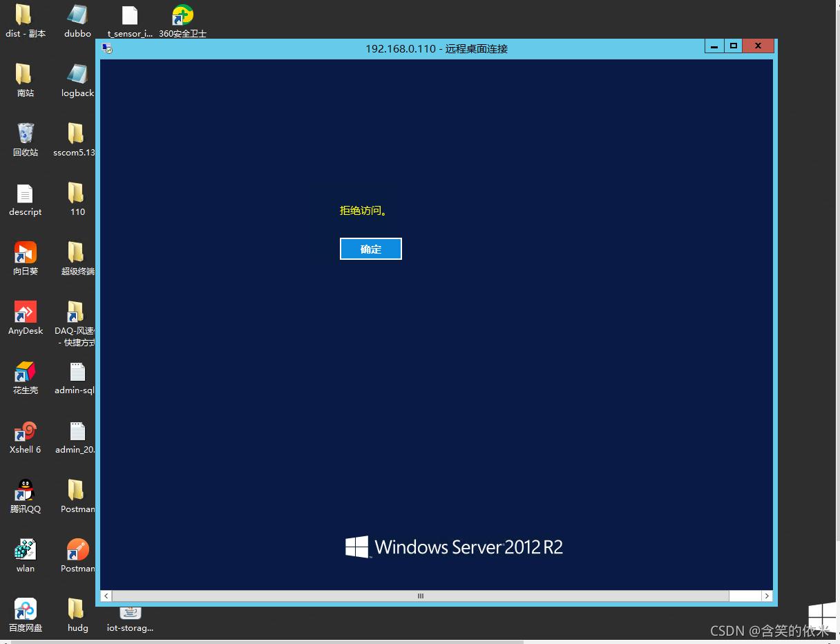Open the 110 folder icon
The image size is (840, 644).
tap(76, 193)
